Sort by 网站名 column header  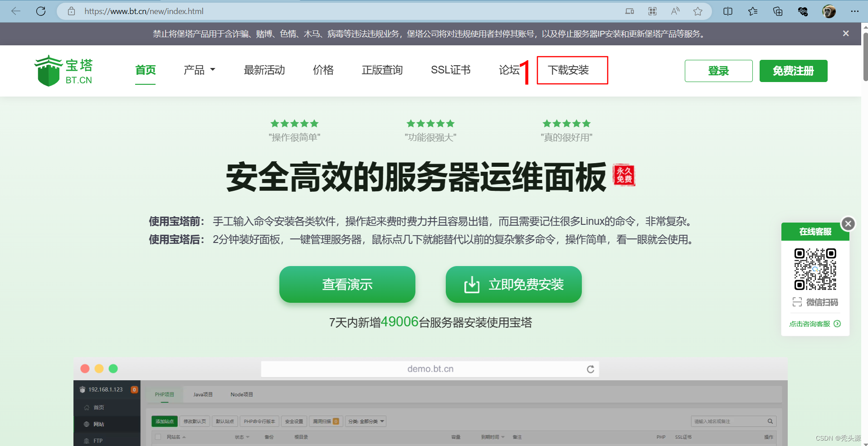[176, 437]
